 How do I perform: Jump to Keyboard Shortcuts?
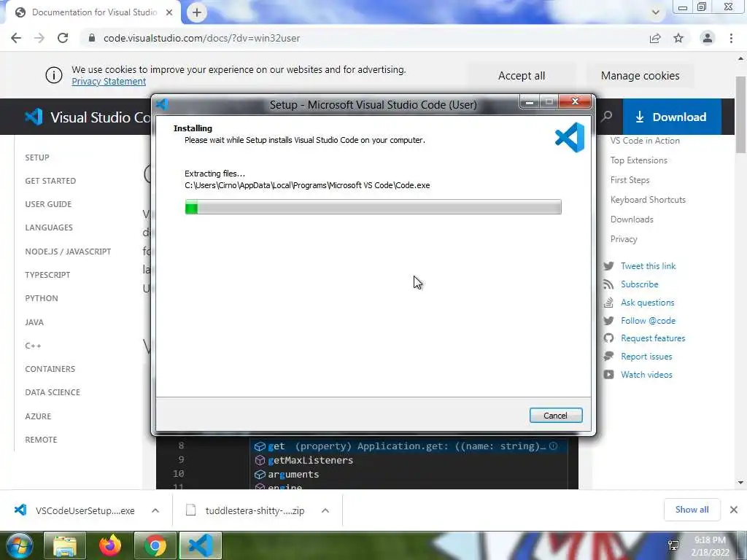tap(648, 200)
